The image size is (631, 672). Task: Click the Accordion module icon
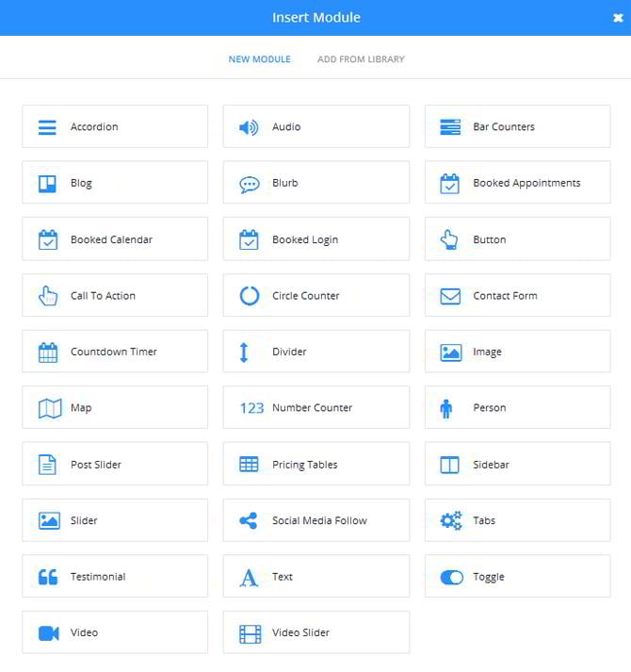[47, 127]
